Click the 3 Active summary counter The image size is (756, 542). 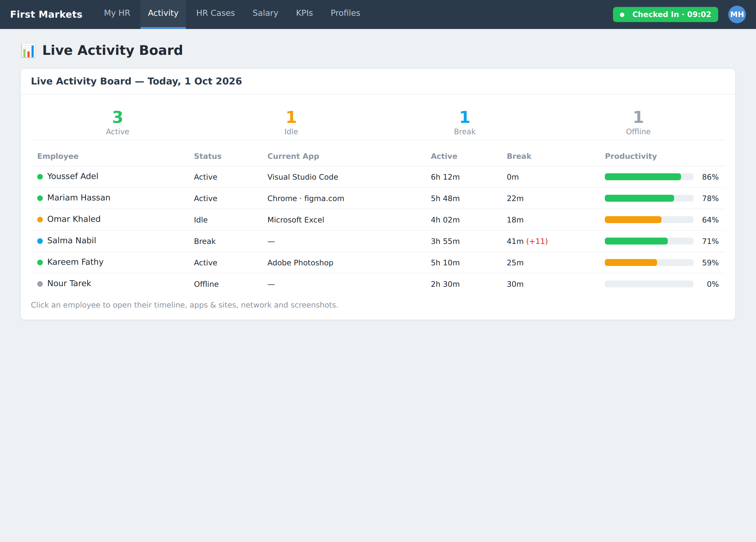tap(118, 122)
